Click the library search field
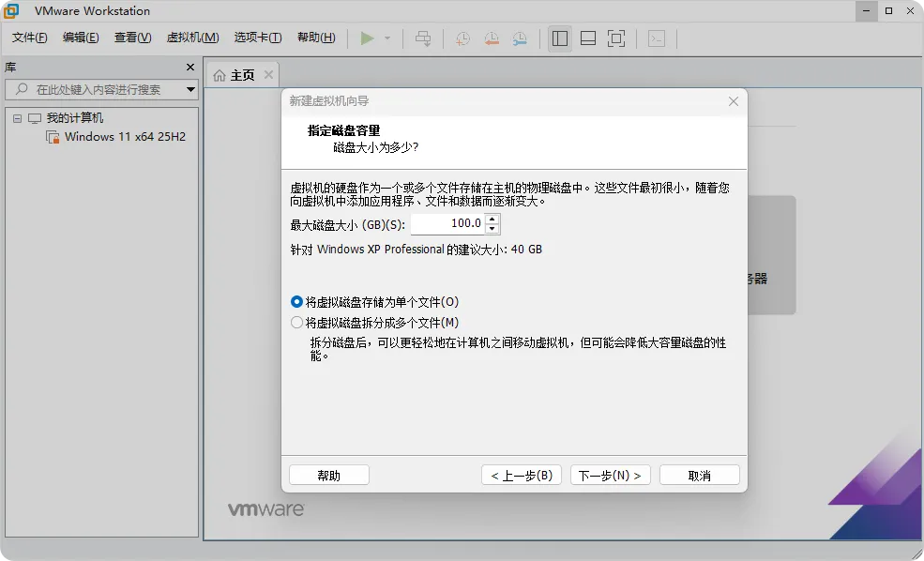 tap(101, 89)
